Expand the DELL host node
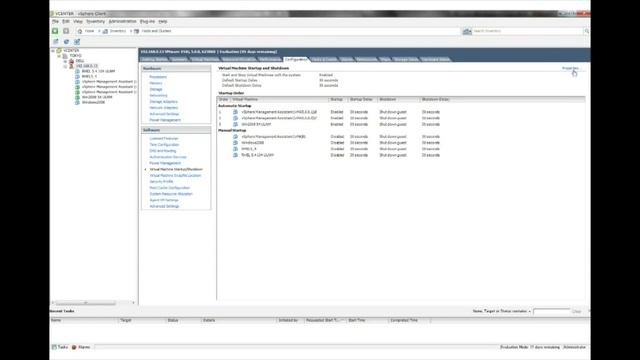640x360 pixels. (66, 61)
